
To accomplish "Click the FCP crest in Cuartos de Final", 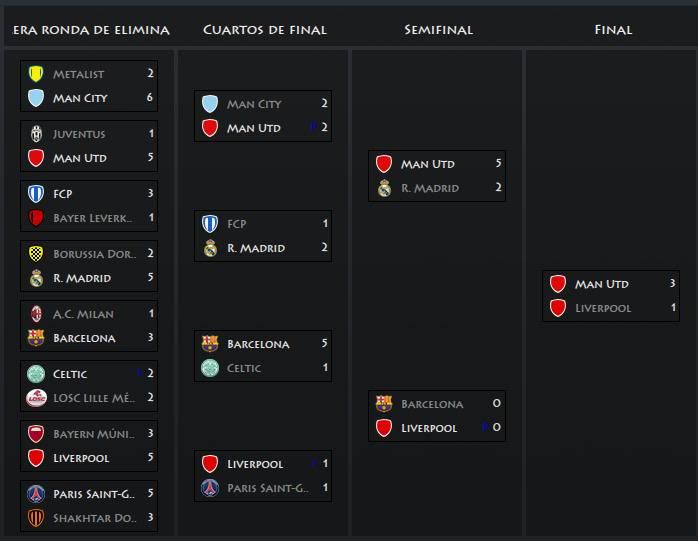I will (x=210, y=224).
